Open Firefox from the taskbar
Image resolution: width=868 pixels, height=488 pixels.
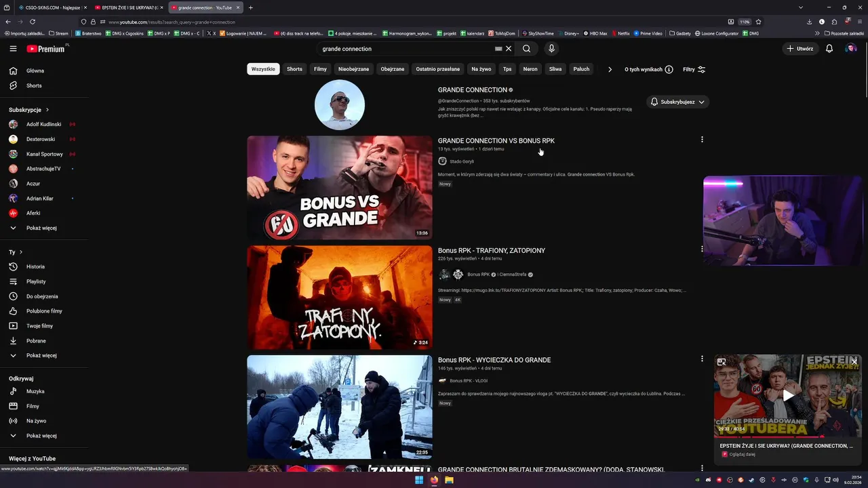point(434,480)
